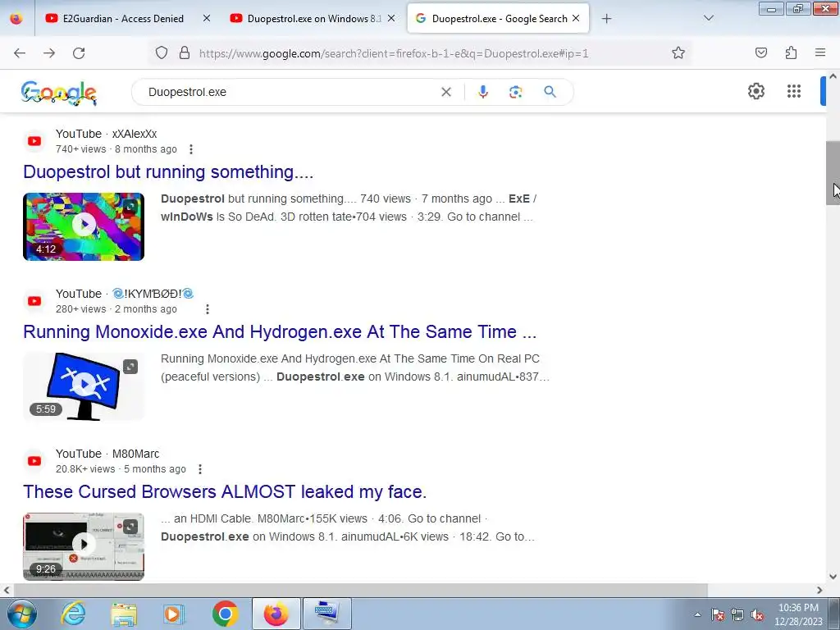Screen dimensions: 840x630
Task: Click the vertical scrollbar thumb
Action: [x=833, y=173]
